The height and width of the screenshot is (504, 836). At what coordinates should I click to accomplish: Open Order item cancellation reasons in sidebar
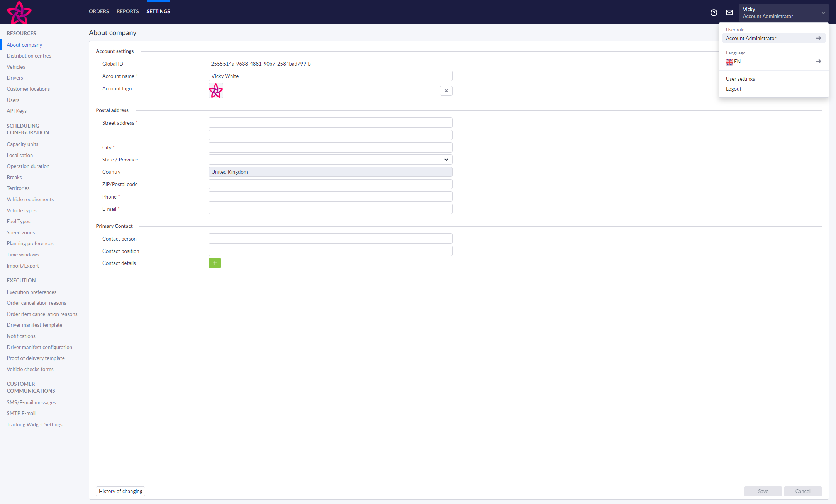coord(42,314)
